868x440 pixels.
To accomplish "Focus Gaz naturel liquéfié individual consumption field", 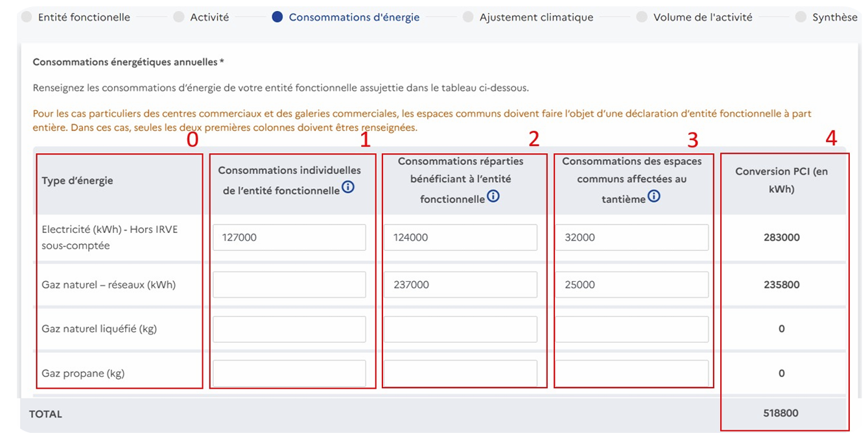I will [289, 329].
